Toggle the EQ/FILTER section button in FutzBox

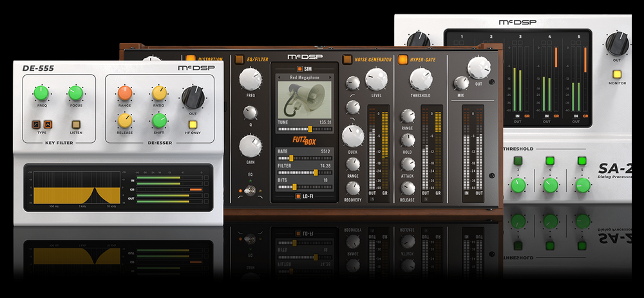pyautogui.click(x=240, y=59)
